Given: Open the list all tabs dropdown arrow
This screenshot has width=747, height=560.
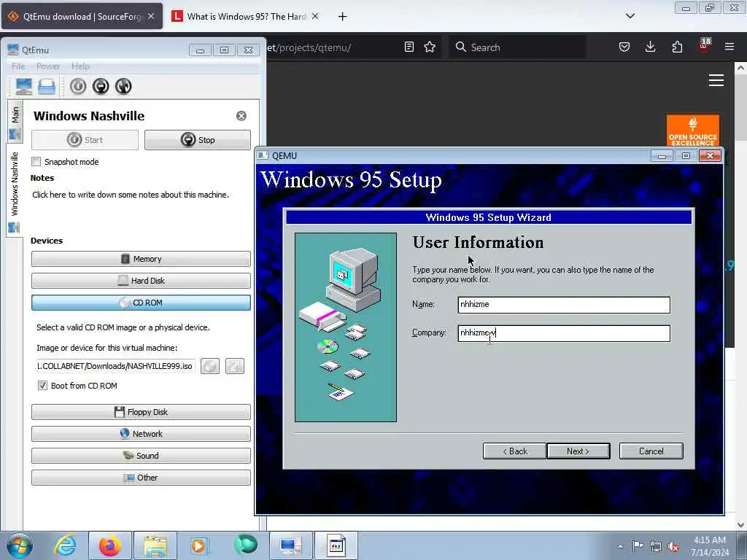Looking at the screenshot, I should 630,16.
